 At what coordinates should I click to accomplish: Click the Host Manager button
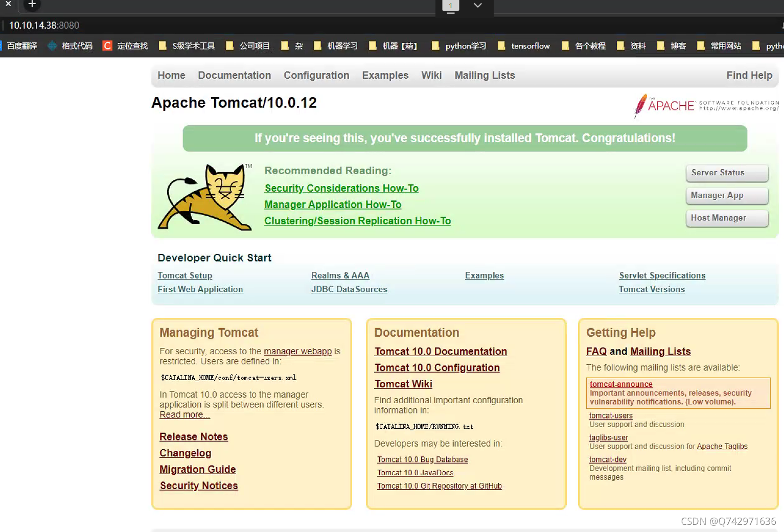point(727,218)
